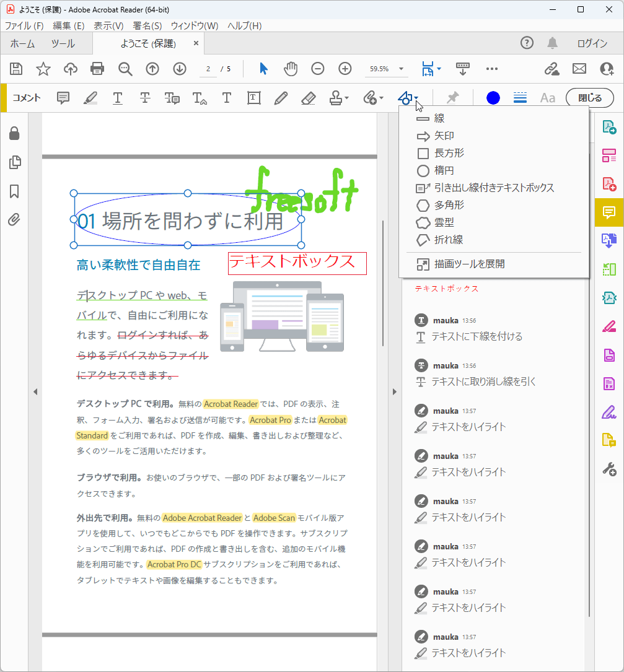
Task: Open the attachments paperclip panel icon
Action: (x=15, y=220)
